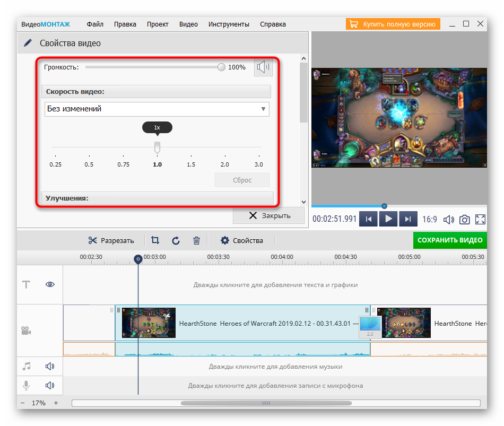Screen dimensions: 504x426
Task: Toggle text track visibility eye icon
Action: [x=50, y=284]
